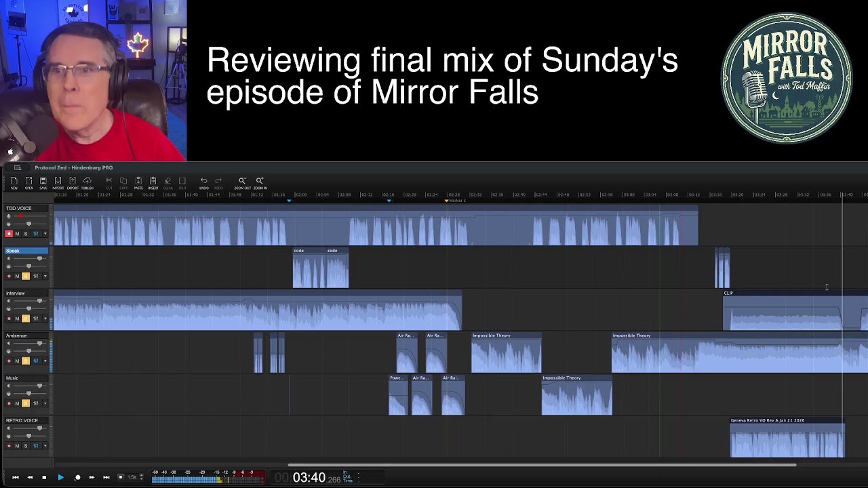
Task: Expand Ambience track options dropdown
Action: click(x=45, y=361)
